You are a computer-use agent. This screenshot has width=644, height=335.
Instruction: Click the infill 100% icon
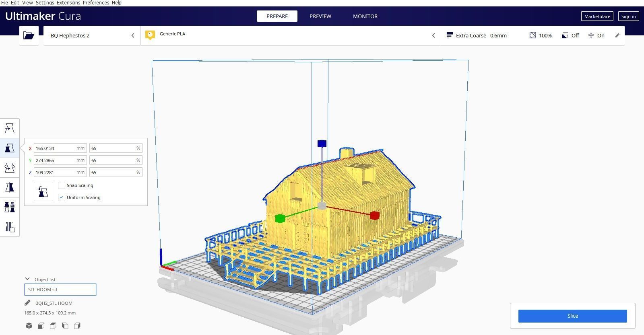pyautogui.click(x=533, y=35)
